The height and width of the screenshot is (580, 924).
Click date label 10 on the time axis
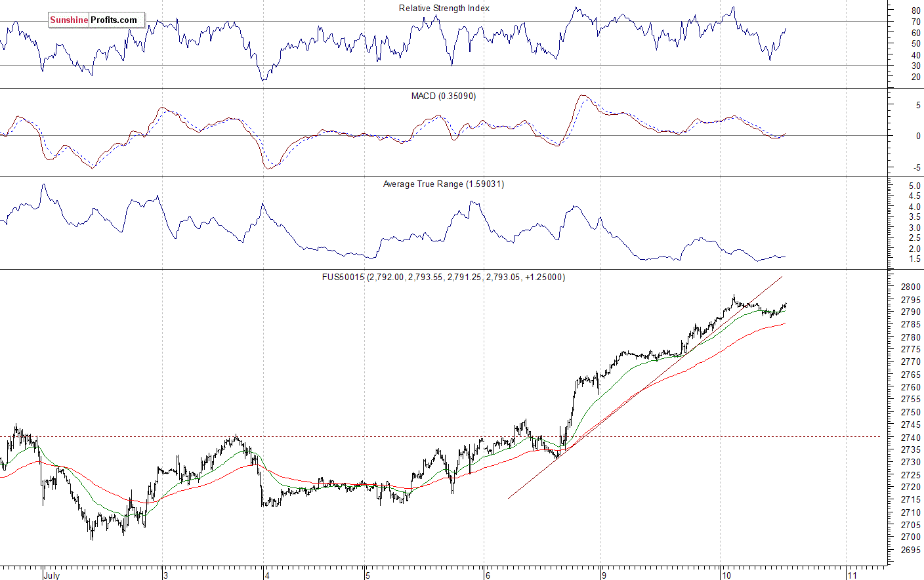726,575
